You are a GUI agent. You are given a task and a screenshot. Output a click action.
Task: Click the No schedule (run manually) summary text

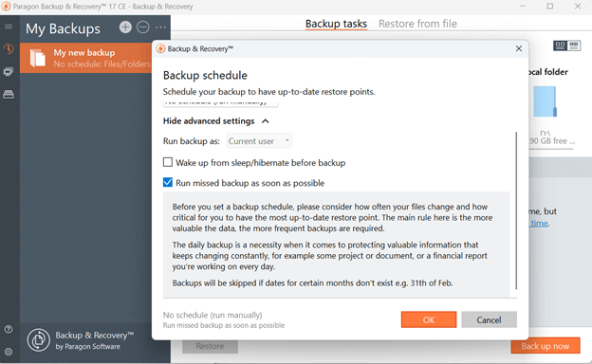tap(213, 315)
